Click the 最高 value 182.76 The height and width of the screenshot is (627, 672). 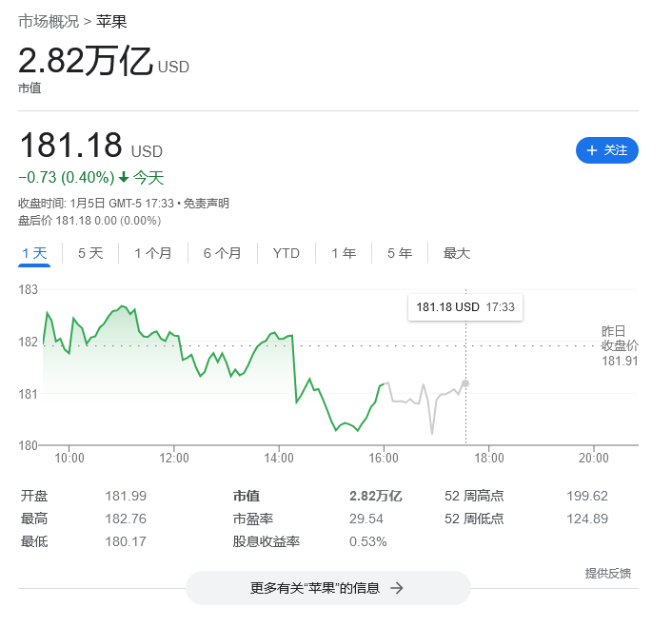point(126,519)
